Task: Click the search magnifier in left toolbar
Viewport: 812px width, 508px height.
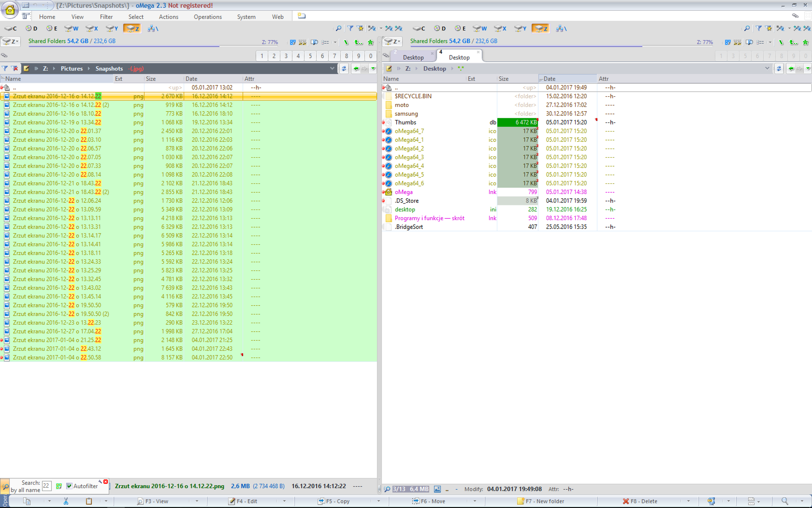Action: [x=338, y=29]
